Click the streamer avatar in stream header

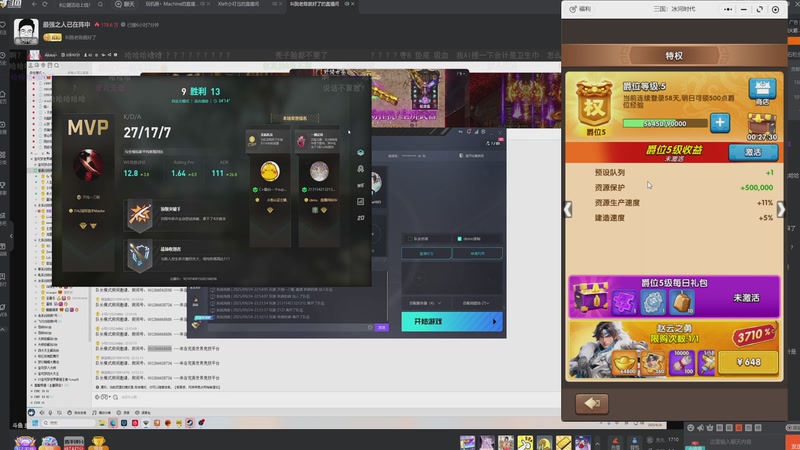pos(26,31)
